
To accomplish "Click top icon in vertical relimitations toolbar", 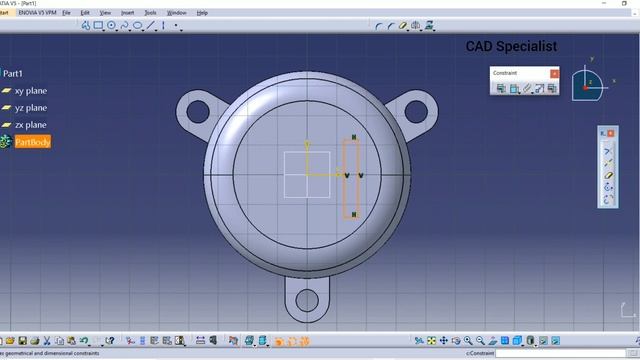I will tap(608, 151).
